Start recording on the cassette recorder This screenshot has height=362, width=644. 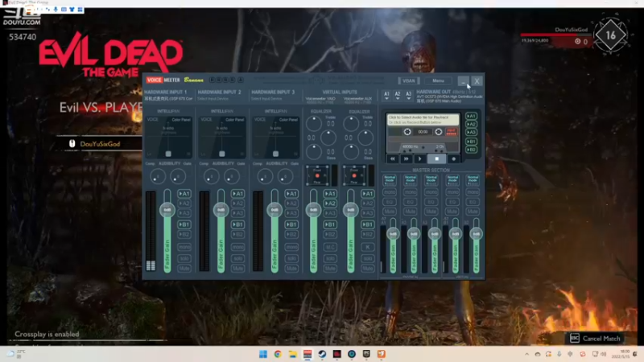pos(453,158)
